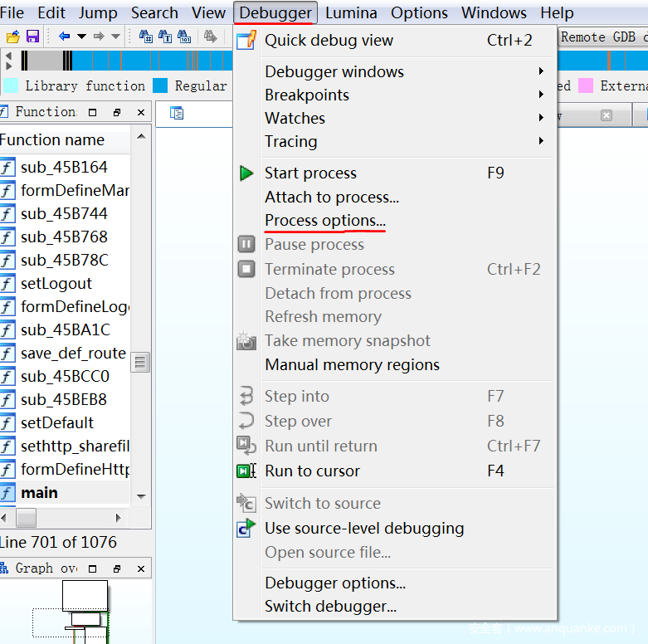Open the View menu
The width and height of the screenshot is (648, 644).
208,12
